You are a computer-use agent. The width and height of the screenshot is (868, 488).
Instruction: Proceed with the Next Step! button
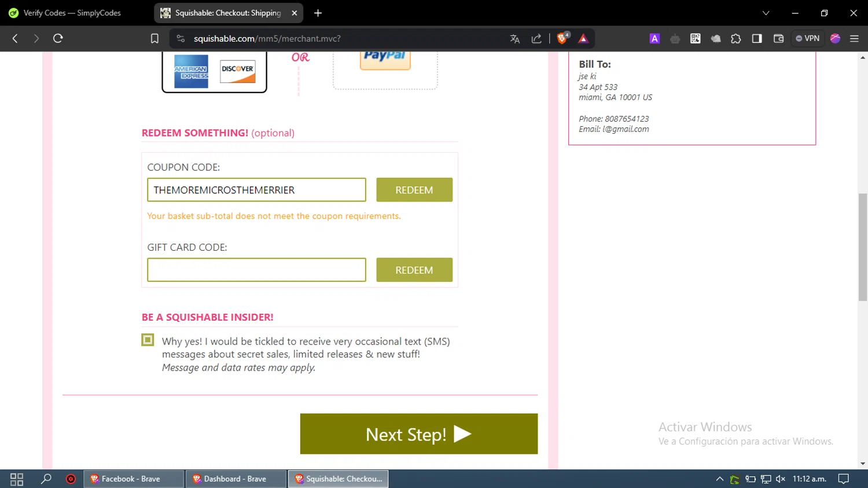click(419, 434)
